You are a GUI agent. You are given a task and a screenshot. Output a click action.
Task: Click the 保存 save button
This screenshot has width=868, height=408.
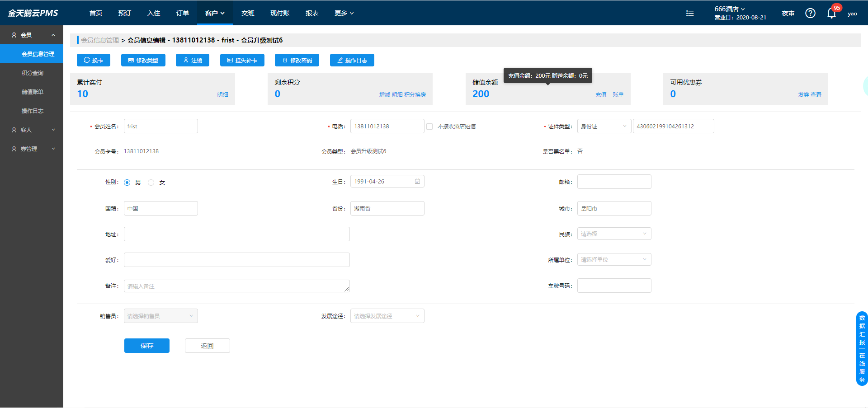147,346
